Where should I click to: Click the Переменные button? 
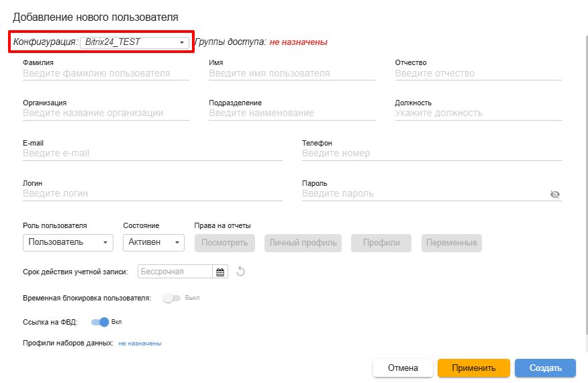click(x=452, y=243)
